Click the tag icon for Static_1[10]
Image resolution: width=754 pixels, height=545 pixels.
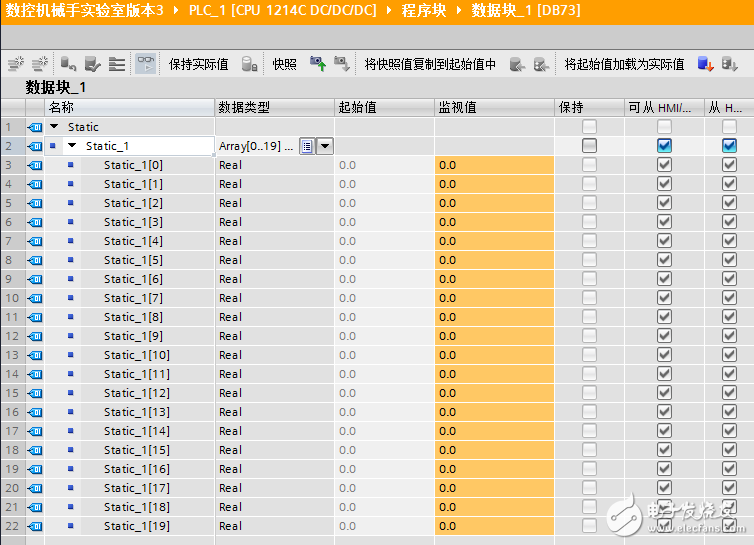pos(35,355)
